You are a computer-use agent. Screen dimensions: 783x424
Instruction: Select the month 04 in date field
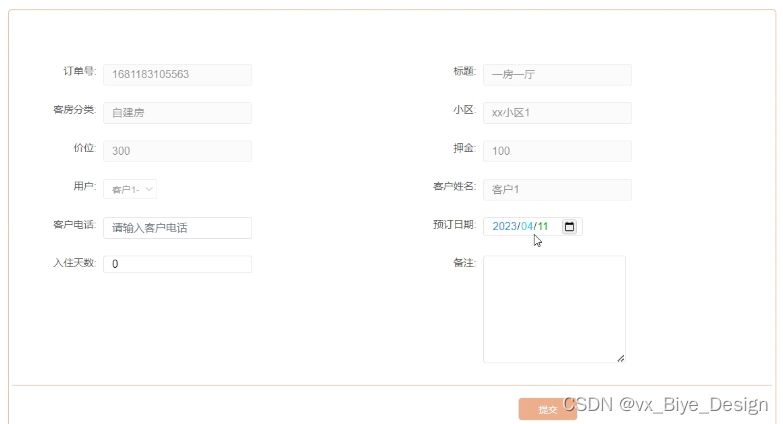527,226
